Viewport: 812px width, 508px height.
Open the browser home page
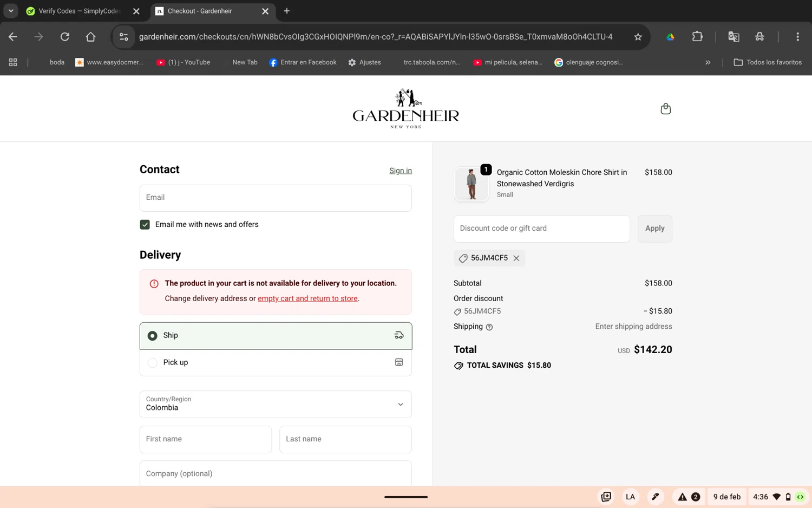90,37
